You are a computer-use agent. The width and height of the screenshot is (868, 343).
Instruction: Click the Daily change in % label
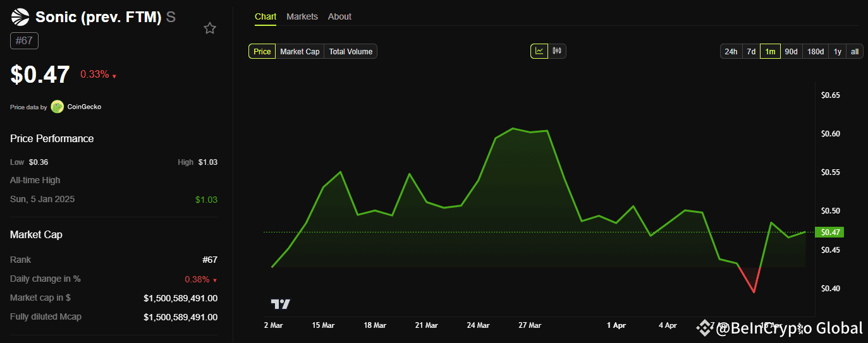click(x=46, y=279)
